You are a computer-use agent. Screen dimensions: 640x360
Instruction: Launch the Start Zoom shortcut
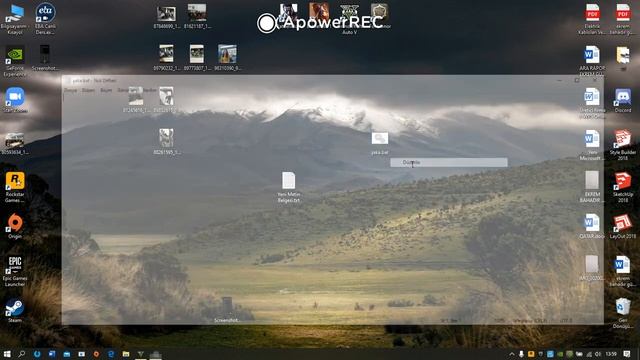tap(15, 100)
